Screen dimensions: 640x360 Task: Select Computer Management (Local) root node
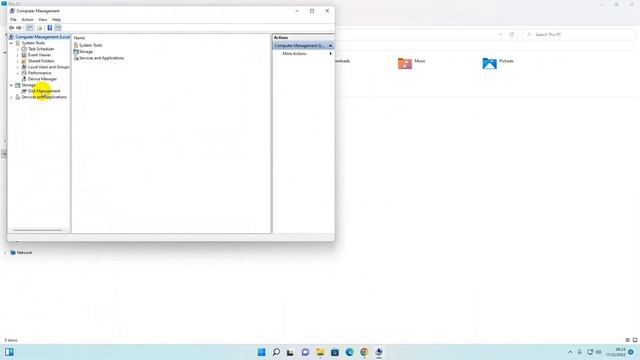point(42,37)
